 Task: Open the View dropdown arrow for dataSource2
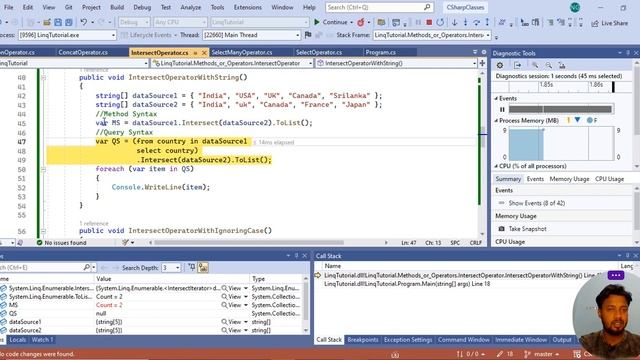(x=246, y=331)
